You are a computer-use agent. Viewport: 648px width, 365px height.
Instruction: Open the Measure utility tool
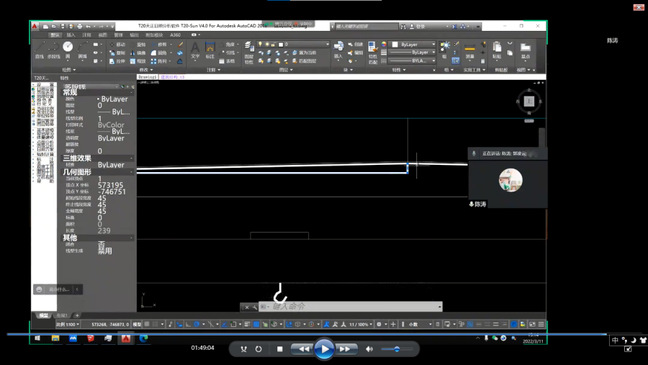tap(470, 51)
